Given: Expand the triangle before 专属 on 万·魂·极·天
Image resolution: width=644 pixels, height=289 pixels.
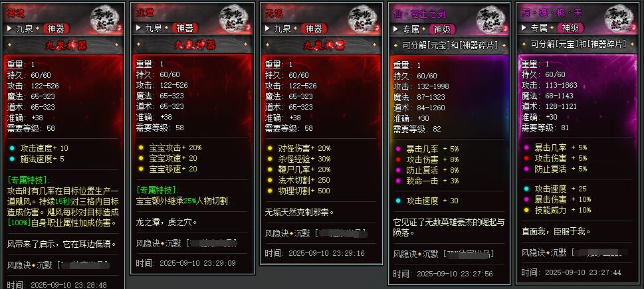Looking at the screenshot, I should pos(524,29).
